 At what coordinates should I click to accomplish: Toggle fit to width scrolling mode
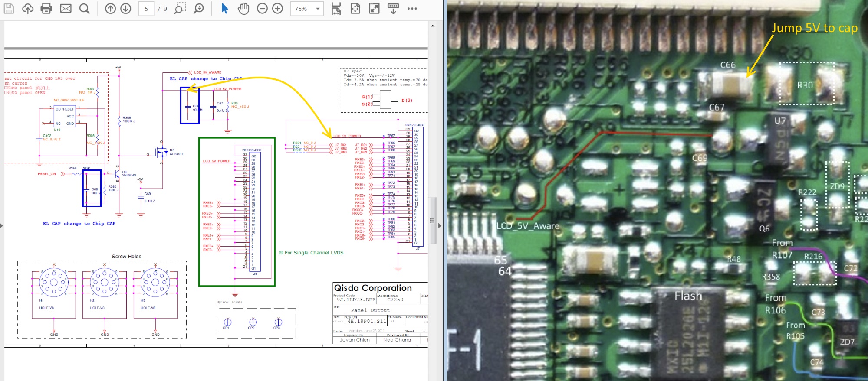click(336, 9)
